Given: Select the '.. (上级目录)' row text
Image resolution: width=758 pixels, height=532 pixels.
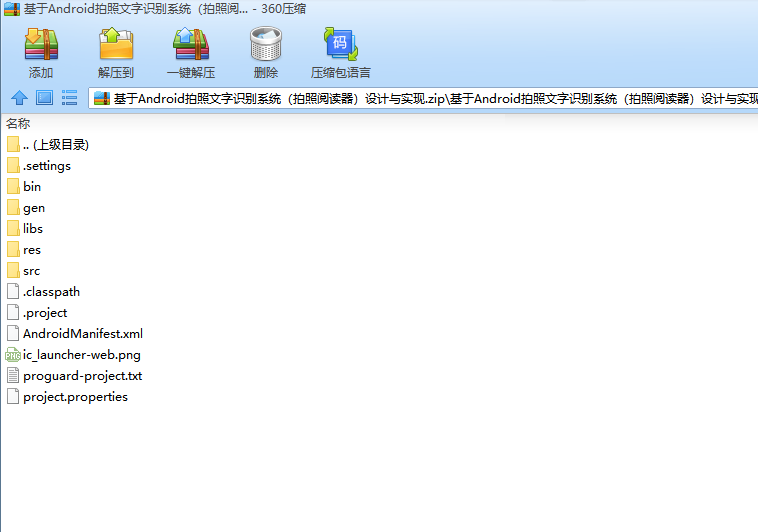Looking at the screenshot, I should pyautogui.click(x=56, y=145).
